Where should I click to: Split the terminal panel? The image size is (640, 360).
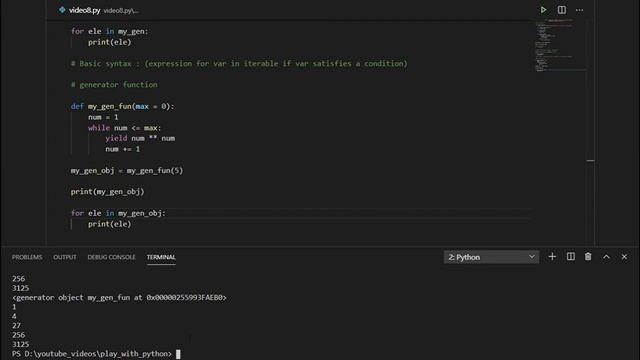[x=571, y=257]
